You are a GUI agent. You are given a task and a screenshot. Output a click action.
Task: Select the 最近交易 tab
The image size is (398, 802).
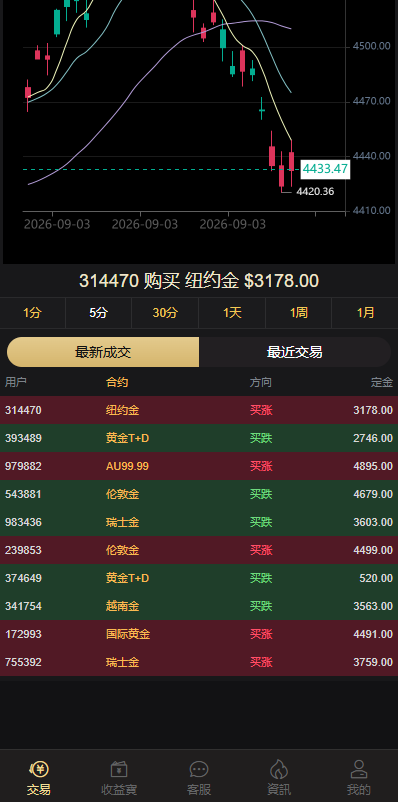pos(295,352)
